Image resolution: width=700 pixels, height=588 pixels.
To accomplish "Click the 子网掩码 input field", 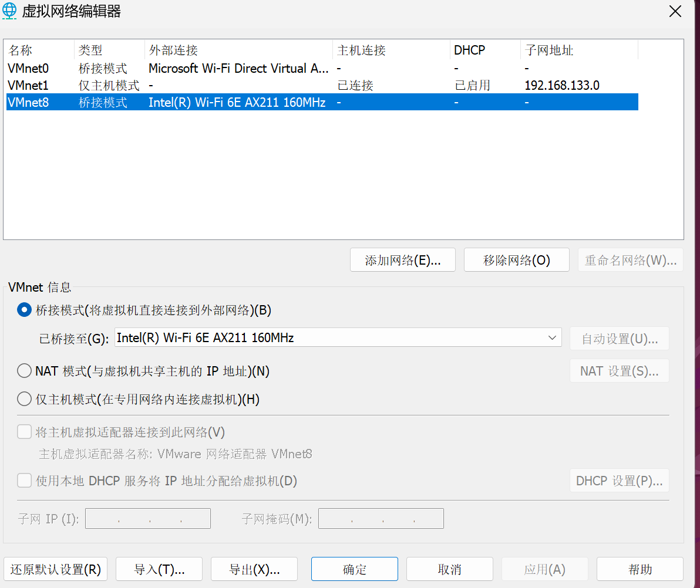I will click(381, 518).
